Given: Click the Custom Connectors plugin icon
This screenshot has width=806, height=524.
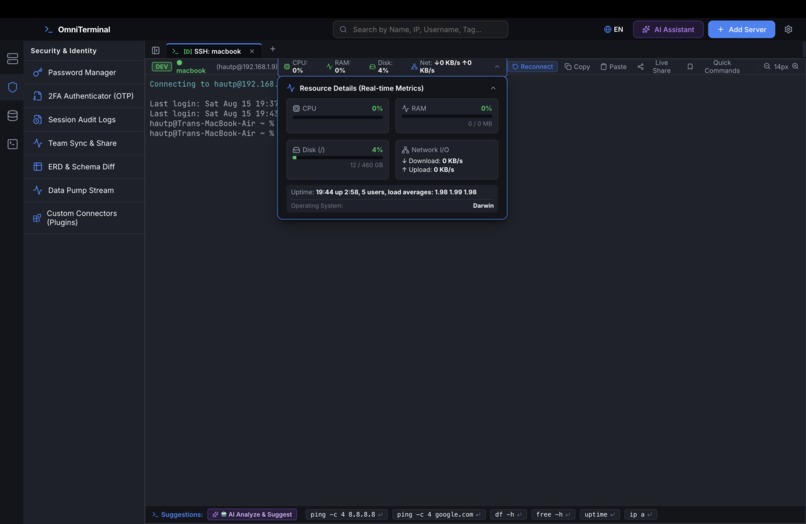Looking at the screenshot, I should (x=37, y=218).
